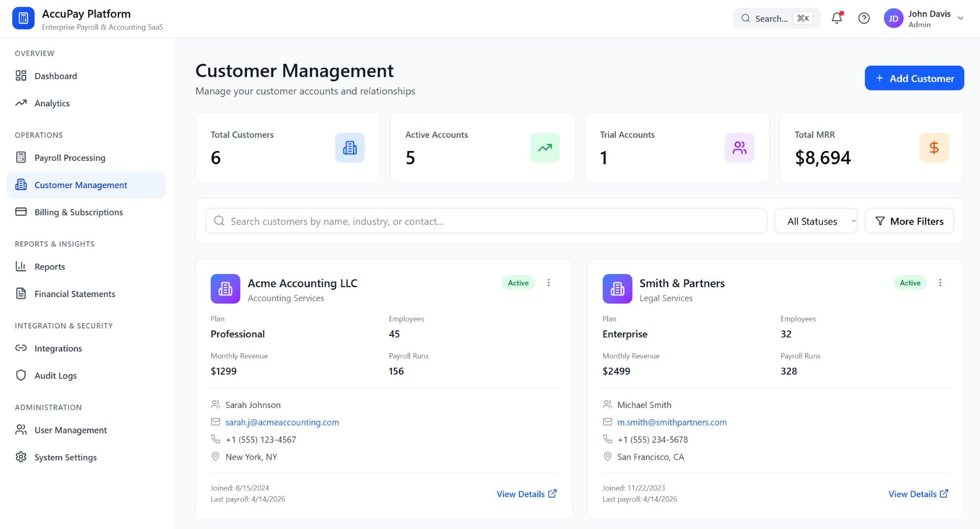Viewport: 980px width, 529px height.
Task: Click Michael Smith contact name
Action: click(644, 405)
